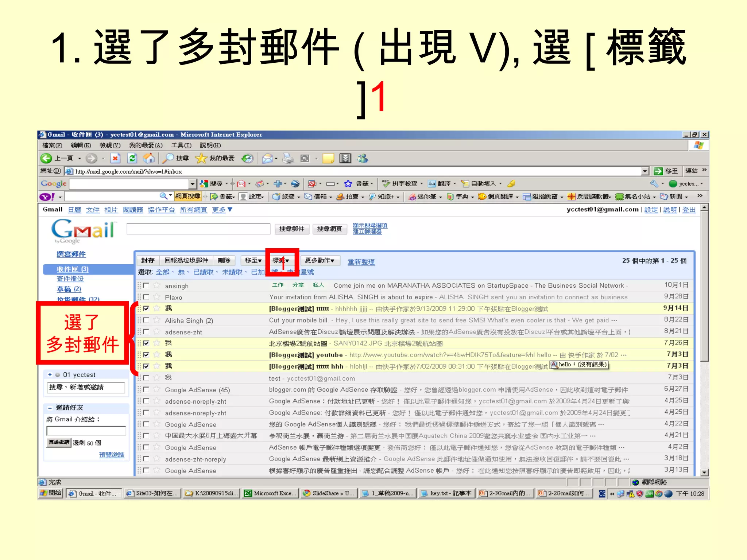Collapse the 邀請好友 panel
The width and height of the screenshot is (747, 560).
click(x=50, y=408)
